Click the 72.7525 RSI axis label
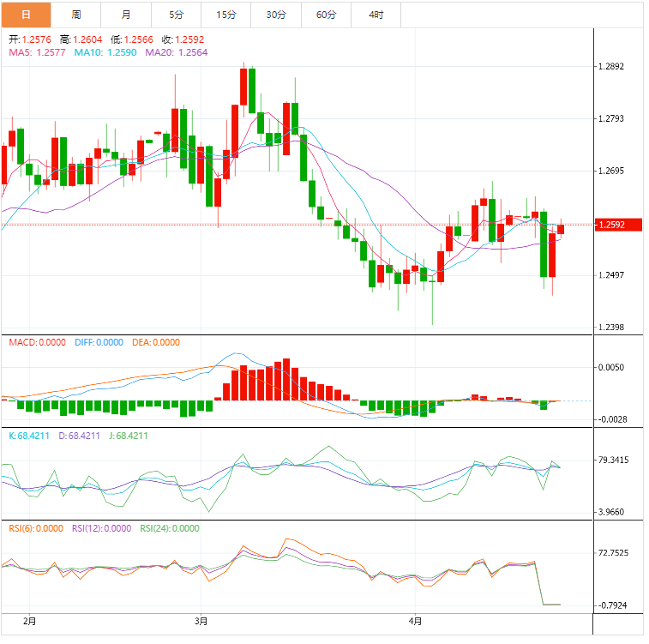The image size is (649, 644). tap(613, 553)
